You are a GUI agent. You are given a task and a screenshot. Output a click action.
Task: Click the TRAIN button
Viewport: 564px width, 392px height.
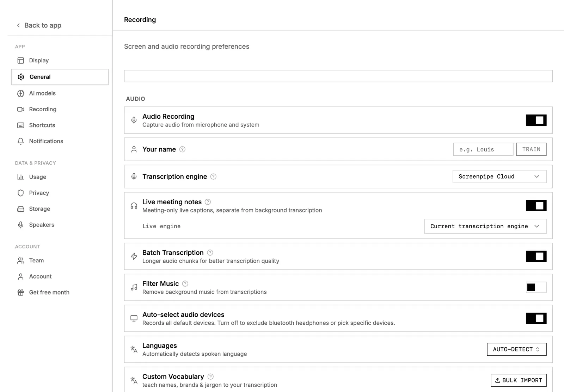pyautogui.click(x=532, y=149)
